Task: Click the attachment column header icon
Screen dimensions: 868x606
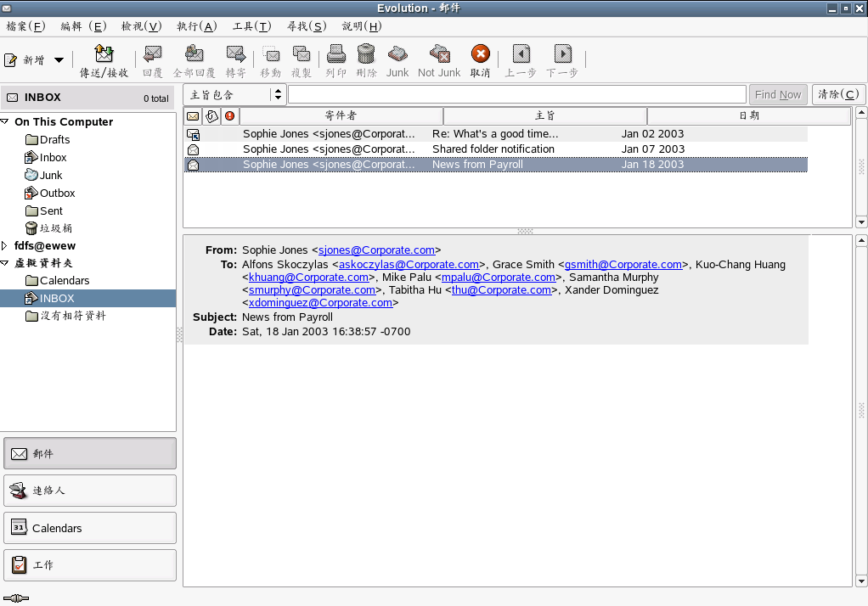Action: click(x=212, y=115)
